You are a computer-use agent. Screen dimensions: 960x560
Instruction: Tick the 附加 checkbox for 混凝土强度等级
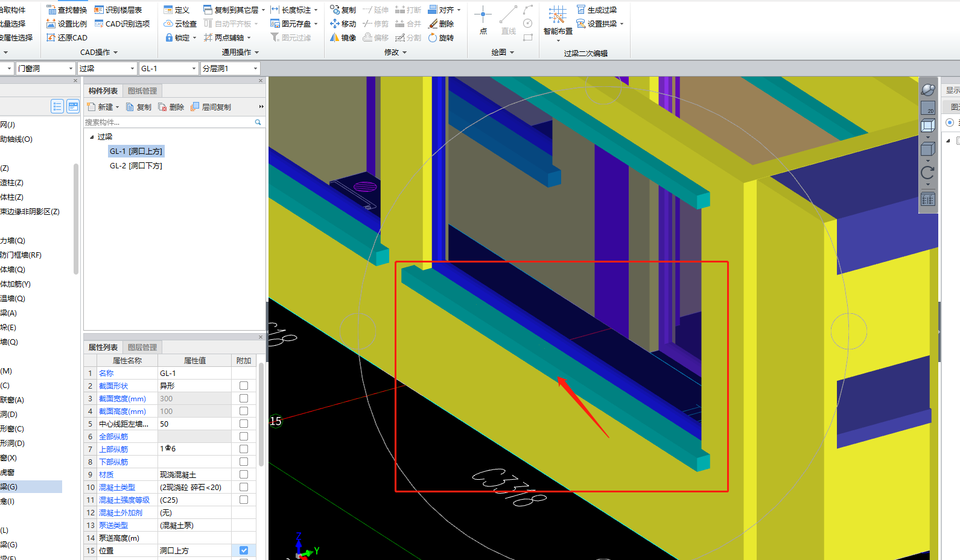tap(244, 500)
